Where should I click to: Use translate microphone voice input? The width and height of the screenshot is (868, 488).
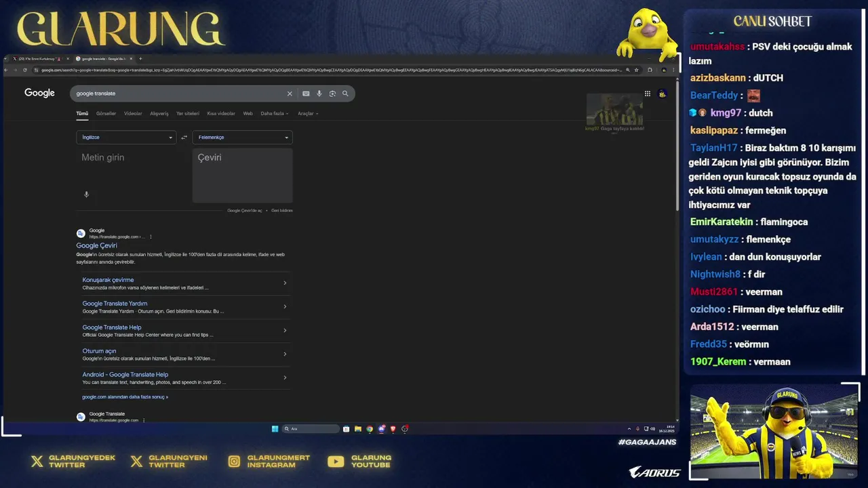click(x=86, y=195)
